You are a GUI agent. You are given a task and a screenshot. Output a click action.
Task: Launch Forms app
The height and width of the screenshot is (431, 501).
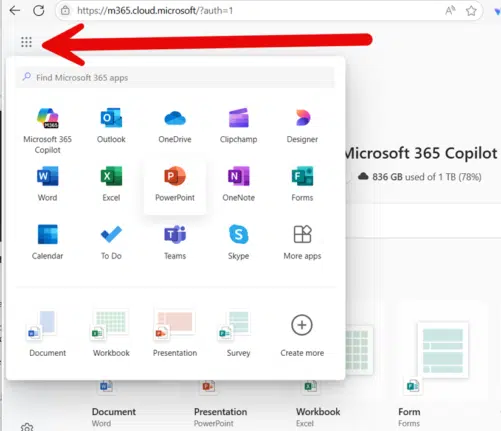coord(302,184)
